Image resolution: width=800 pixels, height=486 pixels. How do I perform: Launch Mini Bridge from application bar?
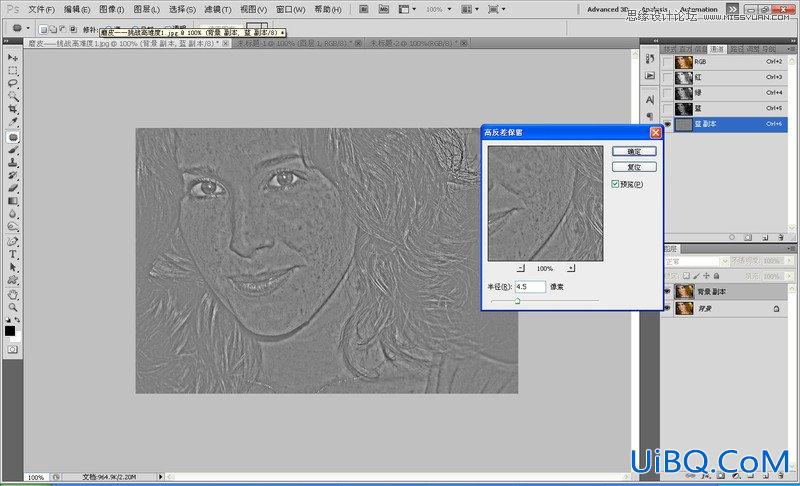point(384,9)
